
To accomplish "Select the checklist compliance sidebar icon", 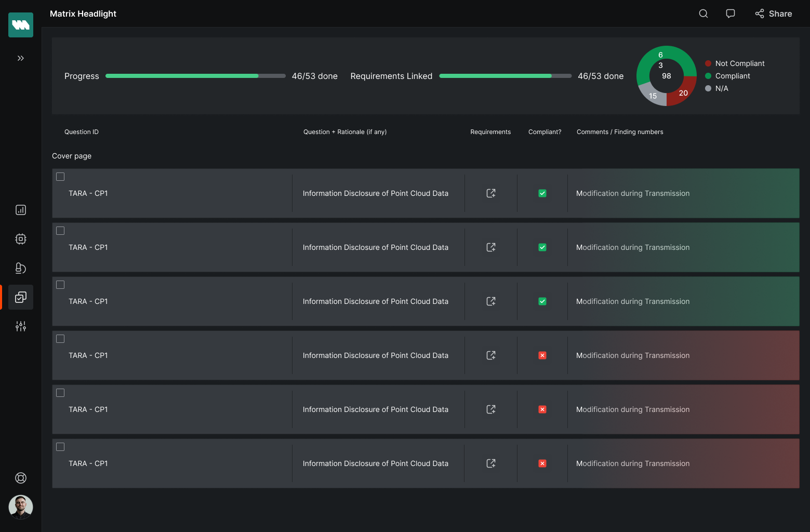I will point(21,297).
